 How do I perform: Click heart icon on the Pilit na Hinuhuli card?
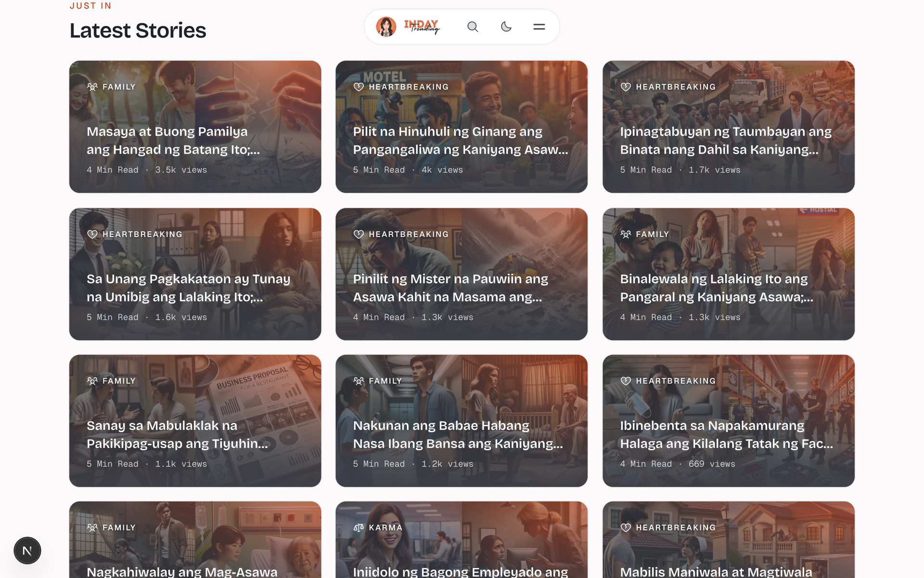359,87
